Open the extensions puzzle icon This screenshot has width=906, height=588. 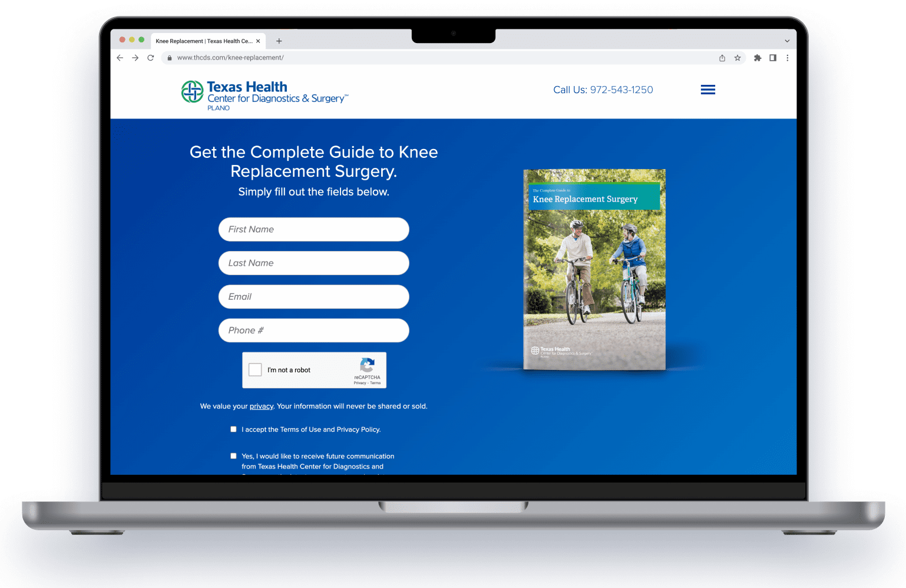[758, 58]
